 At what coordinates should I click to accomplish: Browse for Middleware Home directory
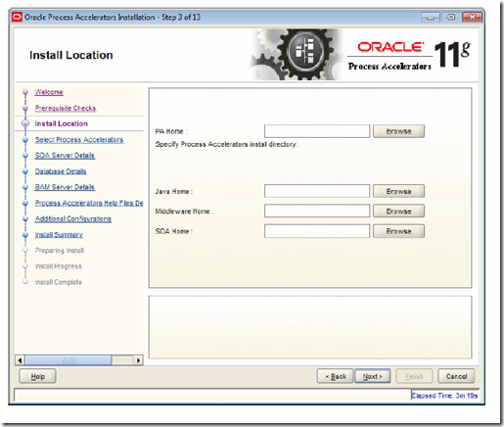[398, 211]
